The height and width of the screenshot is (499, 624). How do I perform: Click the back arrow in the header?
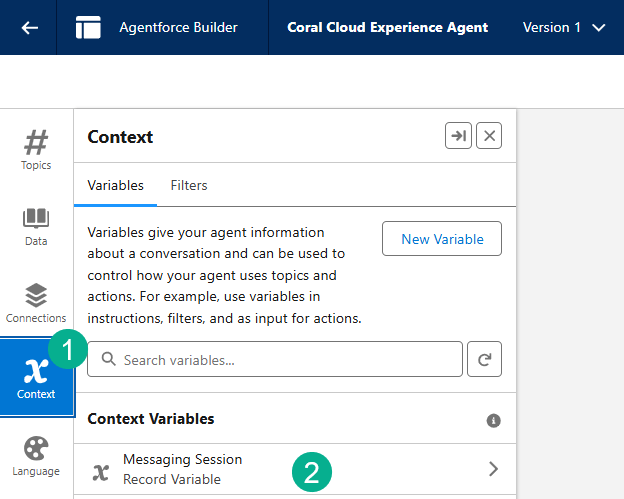(29, 27)
